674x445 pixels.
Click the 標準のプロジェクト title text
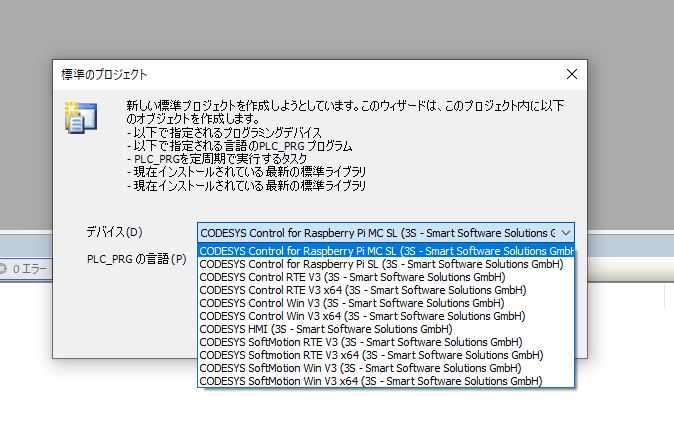[104, 74]
